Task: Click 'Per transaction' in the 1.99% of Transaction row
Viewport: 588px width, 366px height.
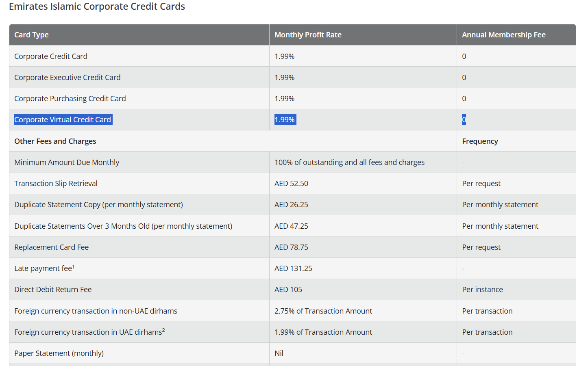Action: (x=487, y=332)
